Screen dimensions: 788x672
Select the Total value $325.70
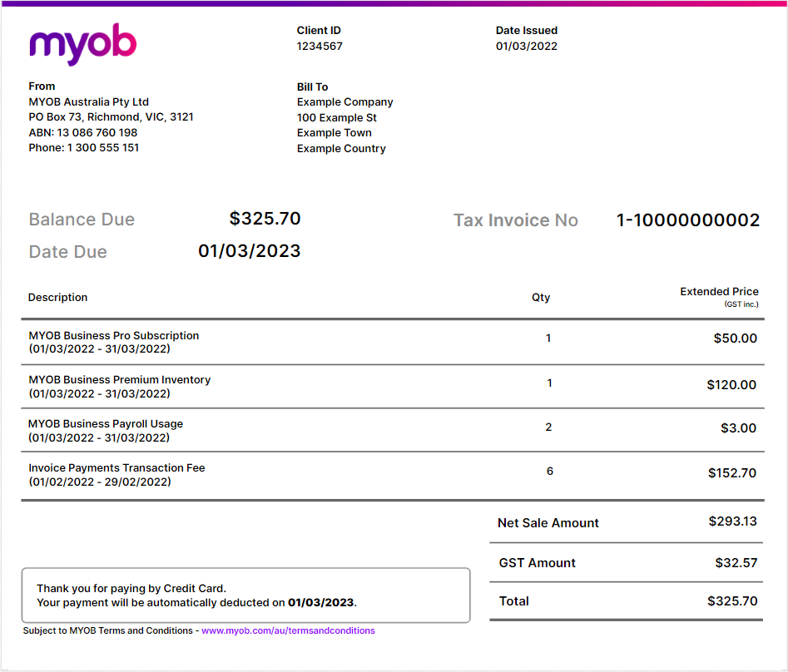[732, 601]
